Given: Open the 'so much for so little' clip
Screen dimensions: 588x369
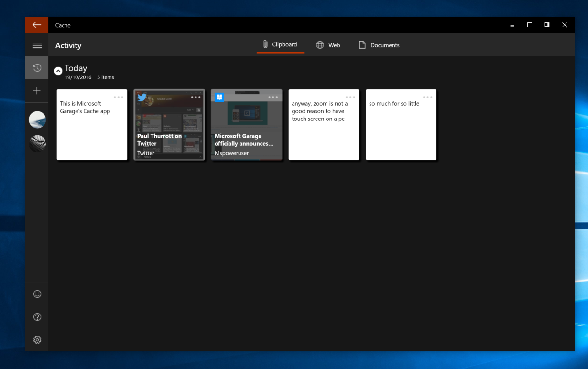Looking at the screenshot, I should [x=401, y=124].
